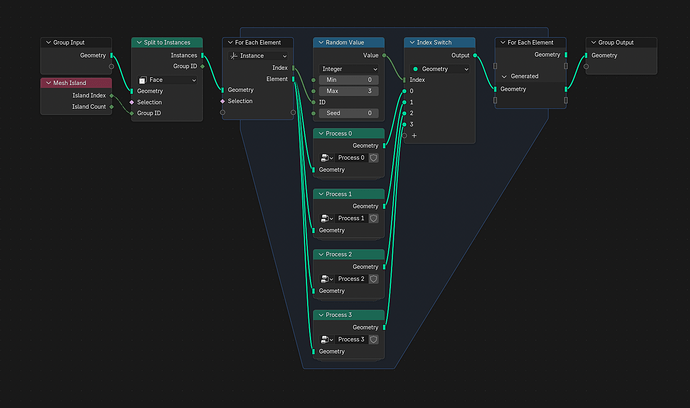Image resolution: width=690 pixels, height=408 pixels.
Task: Toggle fake user shield on Process 0
Action: pyautogui.click(x=374, y=158)
